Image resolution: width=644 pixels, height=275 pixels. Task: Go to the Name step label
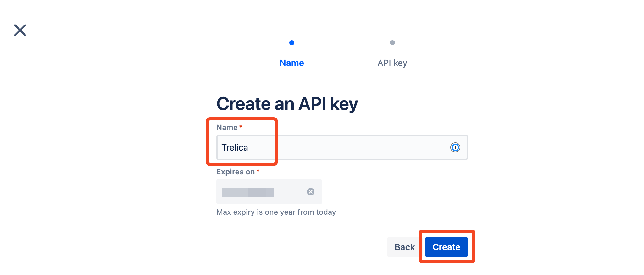292,63
